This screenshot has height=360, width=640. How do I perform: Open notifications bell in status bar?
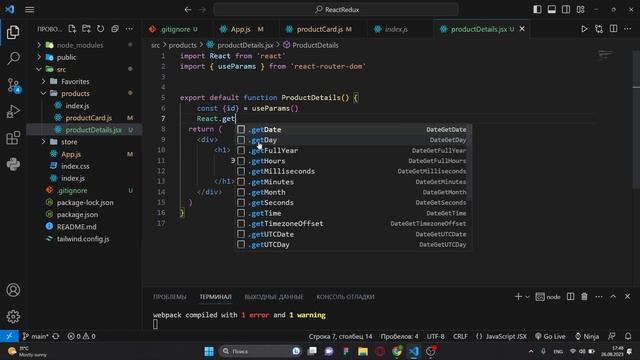(x=628, y=336)
